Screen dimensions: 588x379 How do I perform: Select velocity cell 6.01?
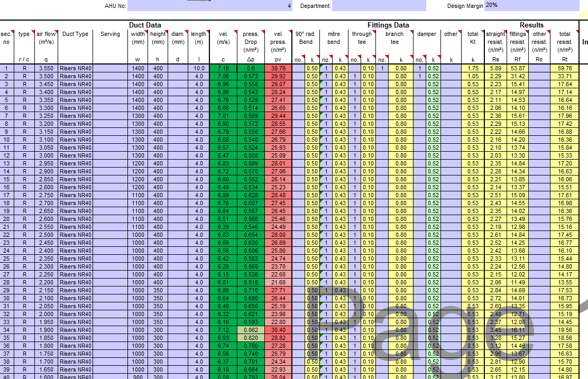pos(223,282)
